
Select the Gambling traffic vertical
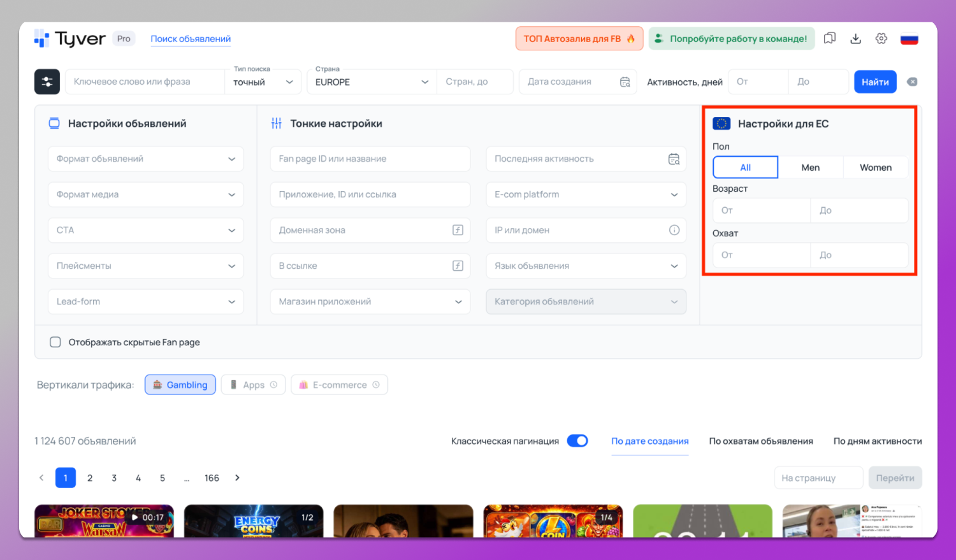180,385
